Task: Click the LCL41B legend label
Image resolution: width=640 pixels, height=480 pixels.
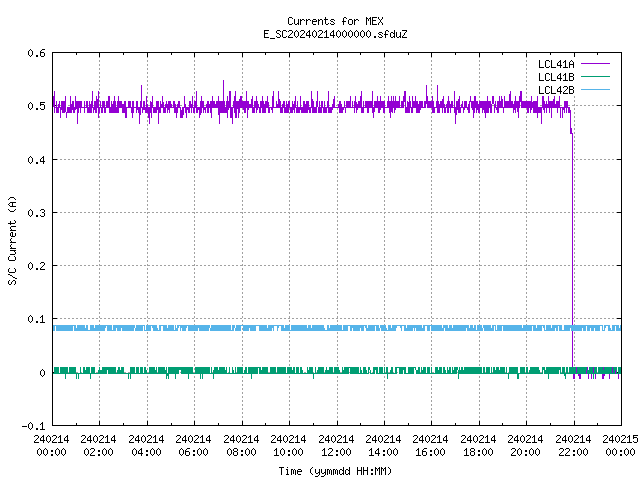Action: [x=556, y=77]
